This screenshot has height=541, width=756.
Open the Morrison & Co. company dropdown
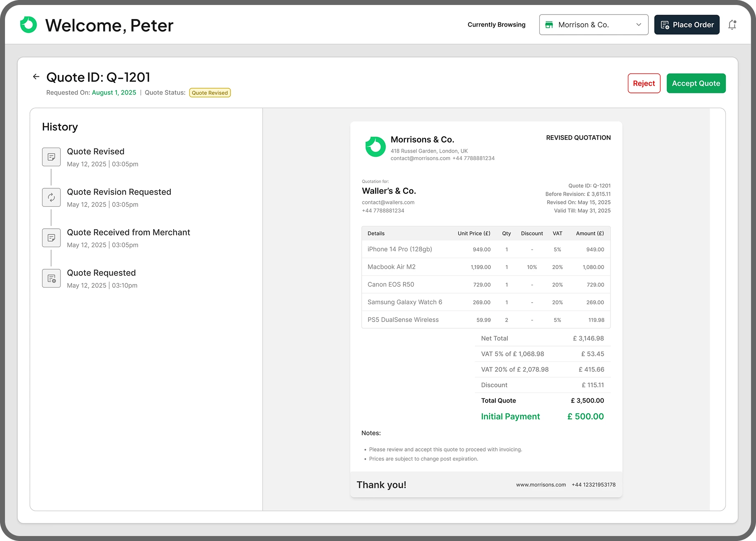[594, 24]
